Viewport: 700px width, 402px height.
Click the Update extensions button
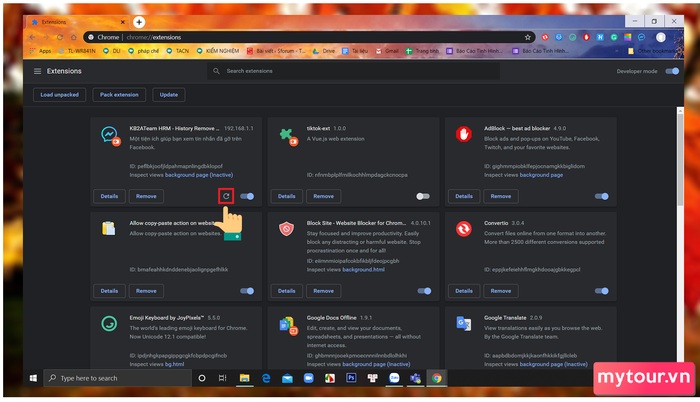pyautogui.click(x=169, y=95)
